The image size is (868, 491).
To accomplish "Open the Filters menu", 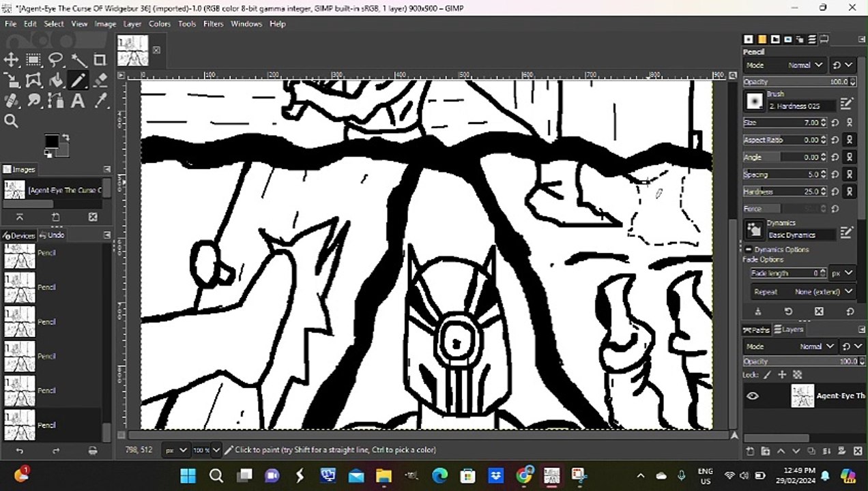I will click(214, 24).
